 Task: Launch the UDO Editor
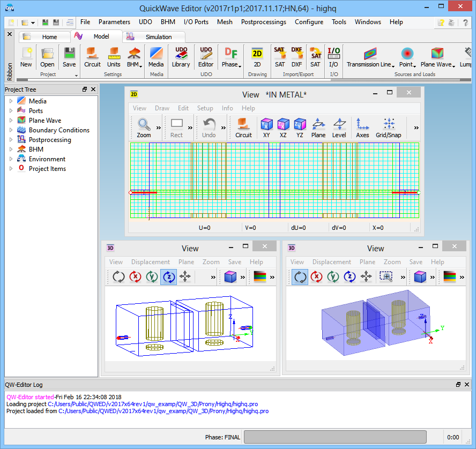point(206,57)
